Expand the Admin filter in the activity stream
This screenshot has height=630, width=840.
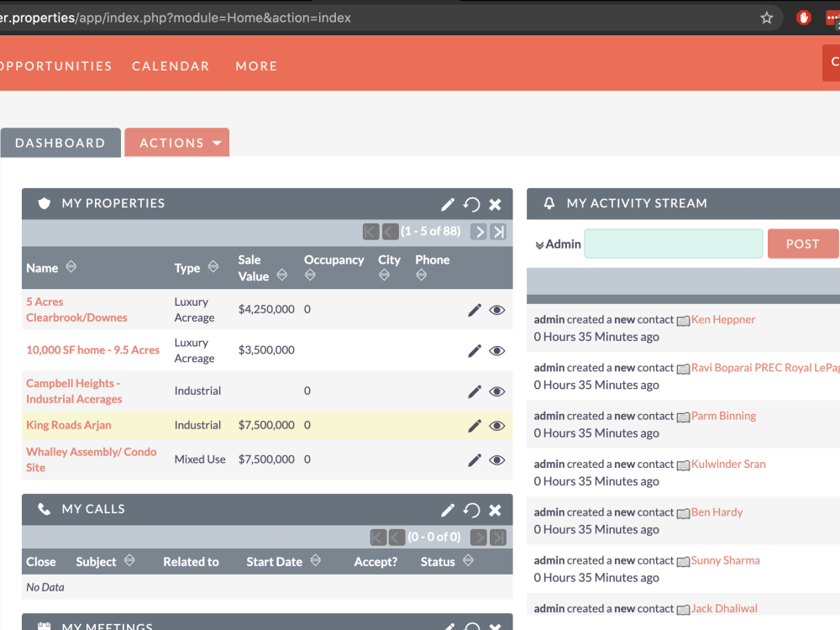point(539,244)
